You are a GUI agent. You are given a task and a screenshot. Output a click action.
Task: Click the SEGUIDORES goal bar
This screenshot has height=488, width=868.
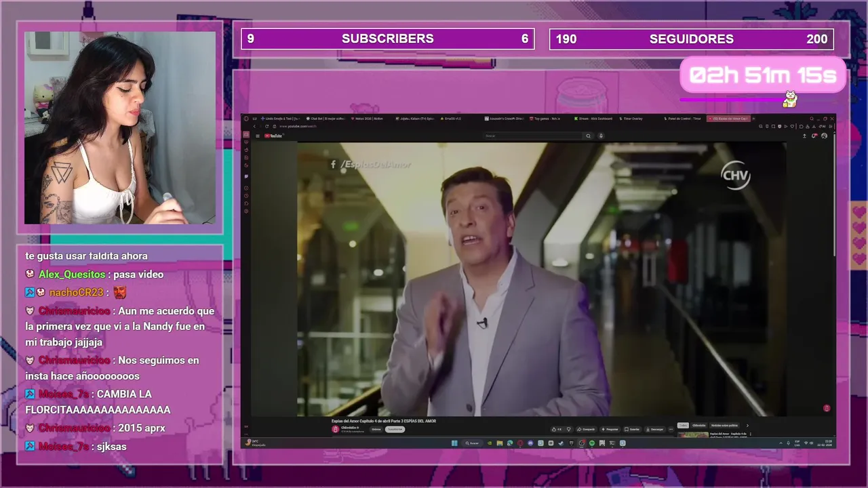point(692,39)
